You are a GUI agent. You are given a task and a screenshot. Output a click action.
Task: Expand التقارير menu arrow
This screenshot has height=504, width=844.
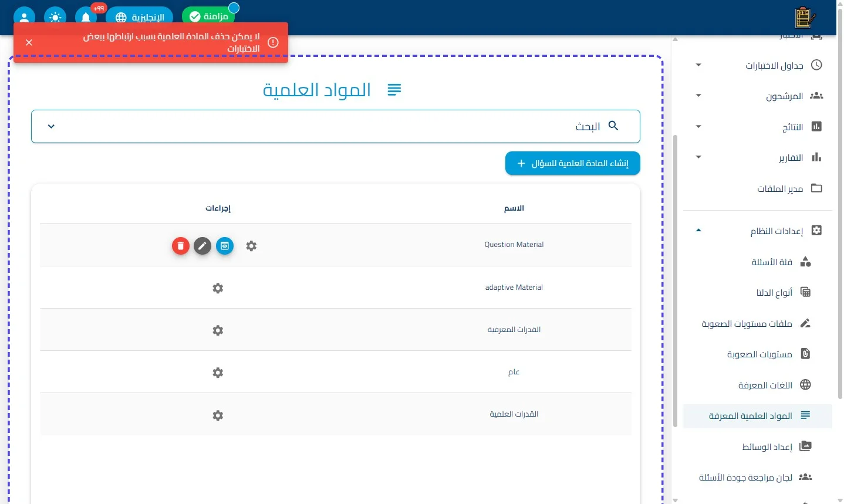pos(698,157)
